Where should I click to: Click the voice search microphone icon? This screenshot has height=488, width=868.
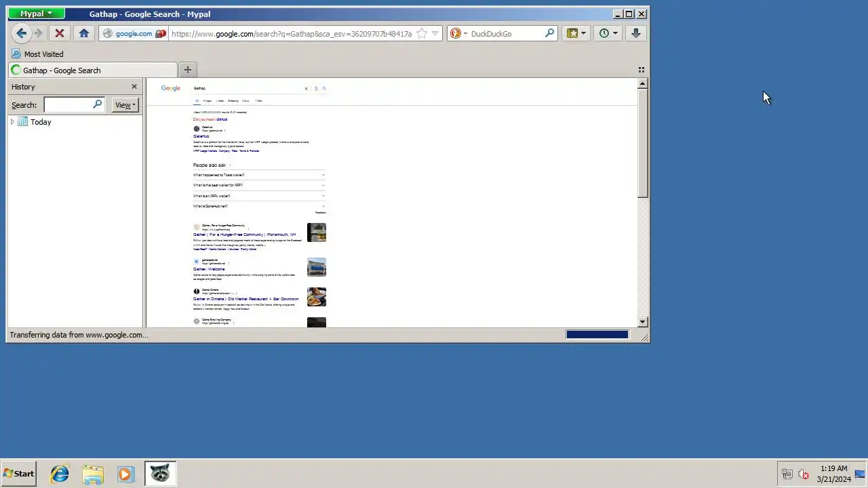coord(316,88)
